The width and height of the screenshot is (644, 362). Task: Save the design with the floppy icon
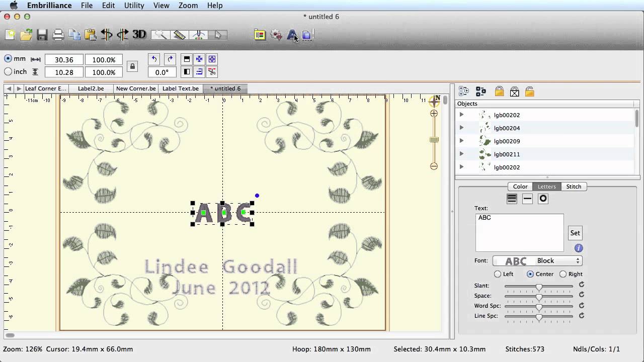pyautogui.click(x=42, y=35)
